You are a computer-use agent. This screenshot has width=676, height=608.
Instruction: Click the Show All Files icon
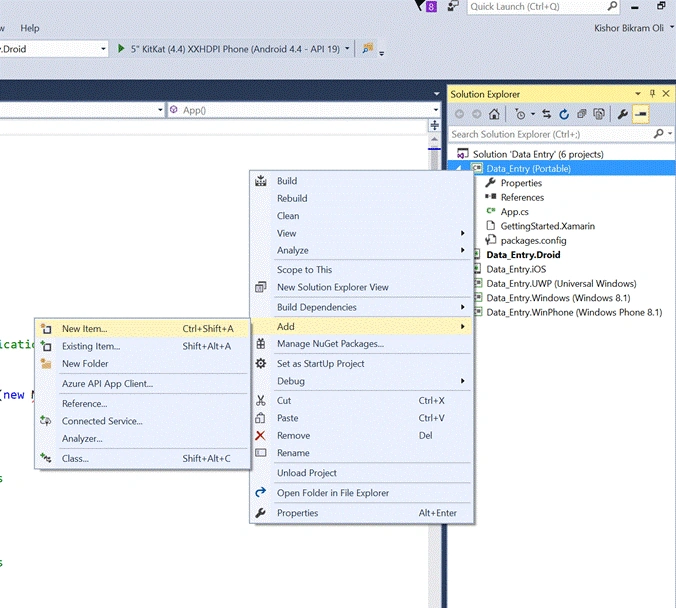point(599,114)
